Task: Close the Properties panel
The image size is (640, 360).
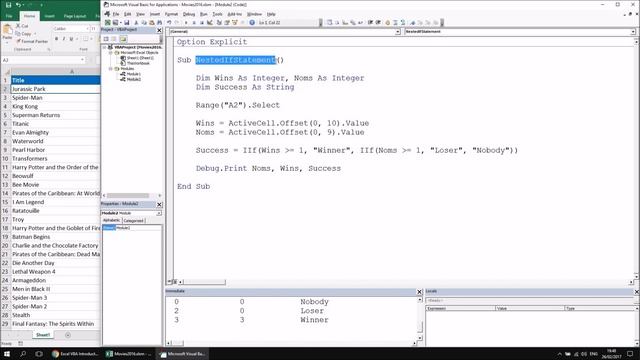Action: tap(159, 204)
